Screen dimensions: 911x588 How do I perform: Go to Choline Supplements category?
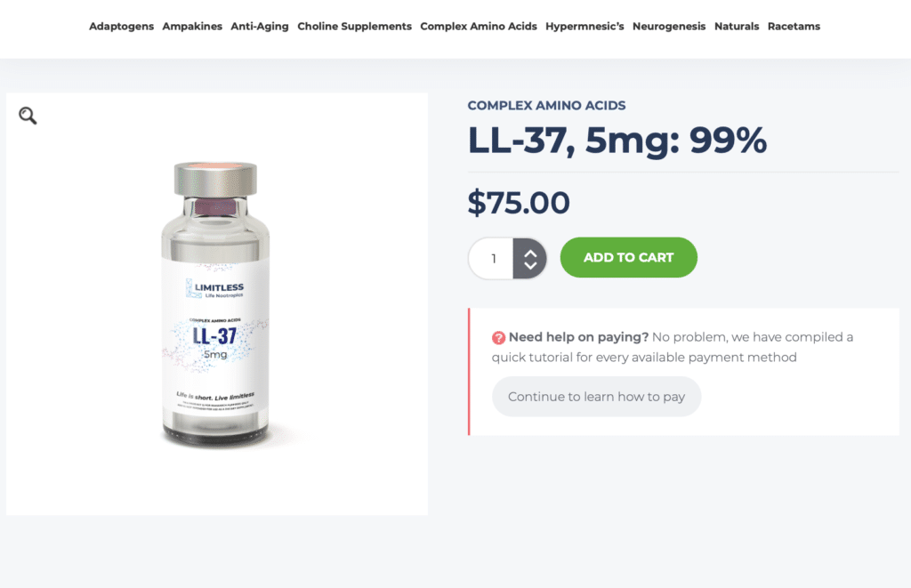pyautogui.click(x=354, y=26)
